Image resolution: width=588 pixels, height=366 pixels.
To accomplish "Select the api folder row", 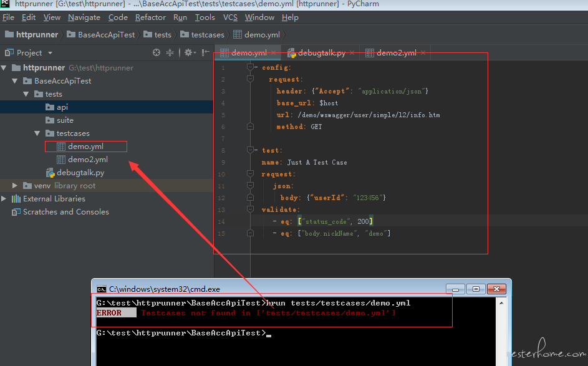I will [x=107, y=107].
